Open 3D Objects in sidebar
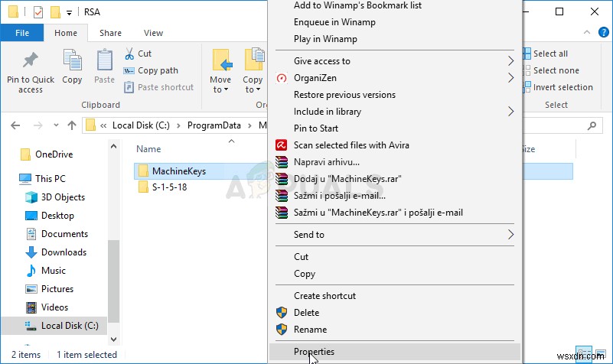 pos(63,197)
